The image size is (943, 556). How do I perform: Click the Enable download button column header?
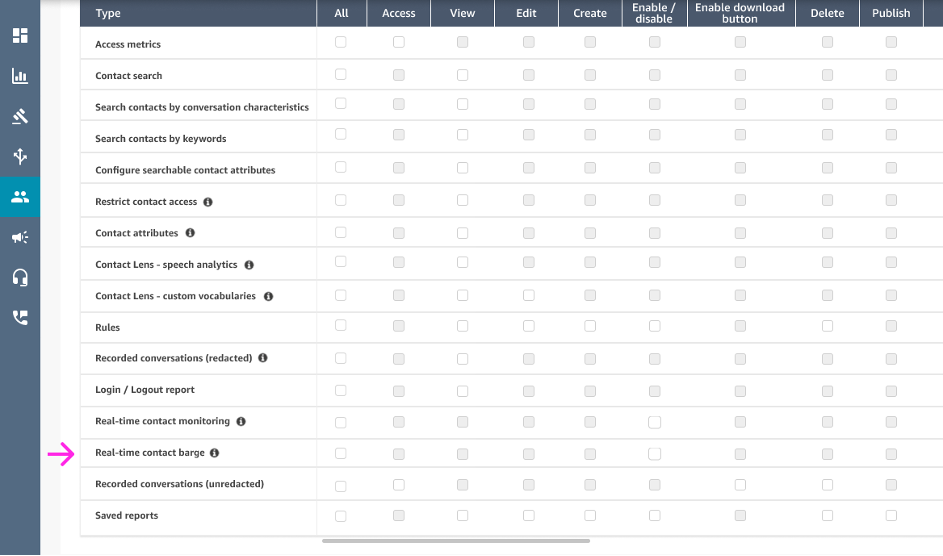pos(741,13)
